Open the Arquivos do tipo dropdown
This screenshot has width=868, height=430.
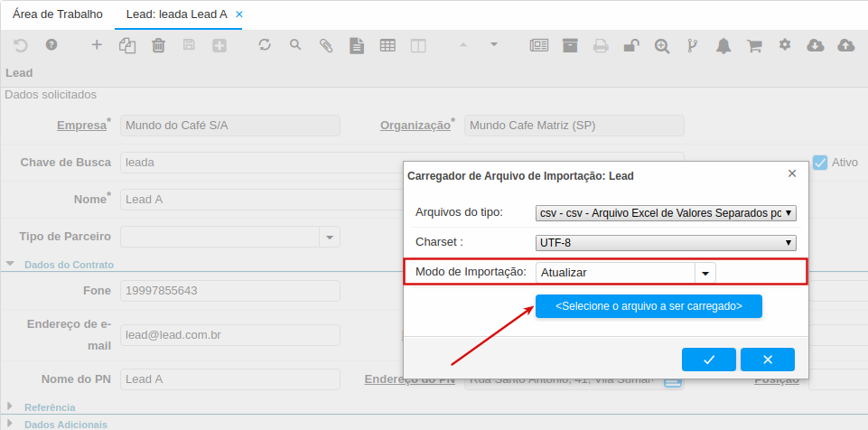pos(666,213)
